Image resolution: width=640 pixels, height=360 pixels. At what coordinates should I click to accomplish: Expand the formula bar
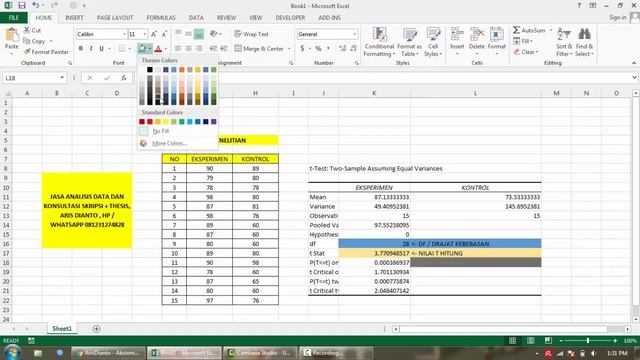634,78
